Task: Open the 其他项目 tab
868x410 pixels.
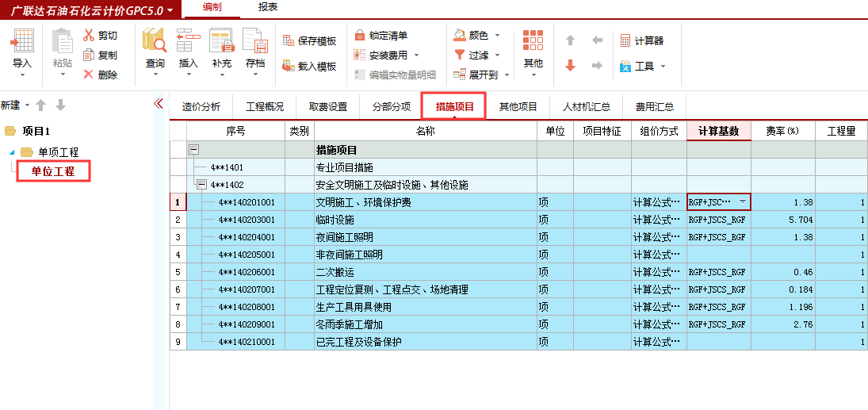Action: 518,107
